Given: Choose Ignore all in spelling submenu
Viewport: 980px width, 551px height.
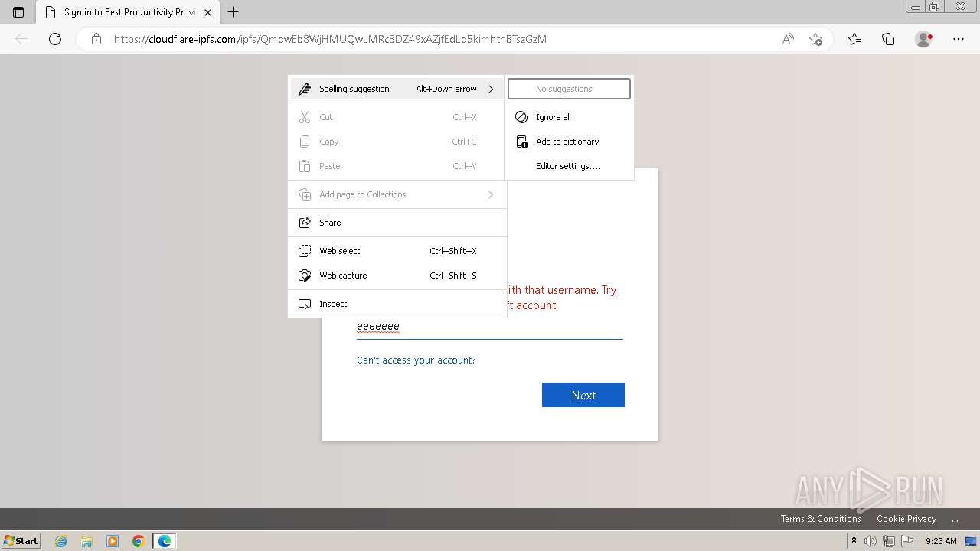Looking at the screenshot, I should click(569, 117).
